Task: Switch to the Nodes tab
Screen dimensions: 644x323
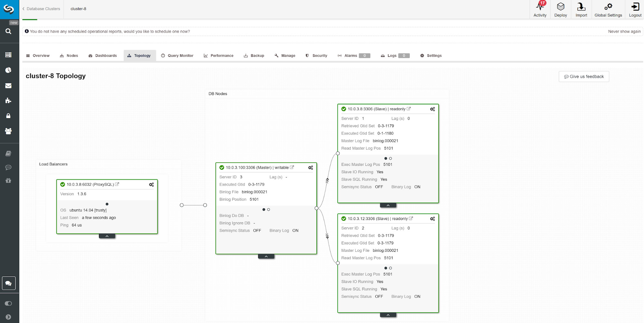Action: click(x=69, y=56)
